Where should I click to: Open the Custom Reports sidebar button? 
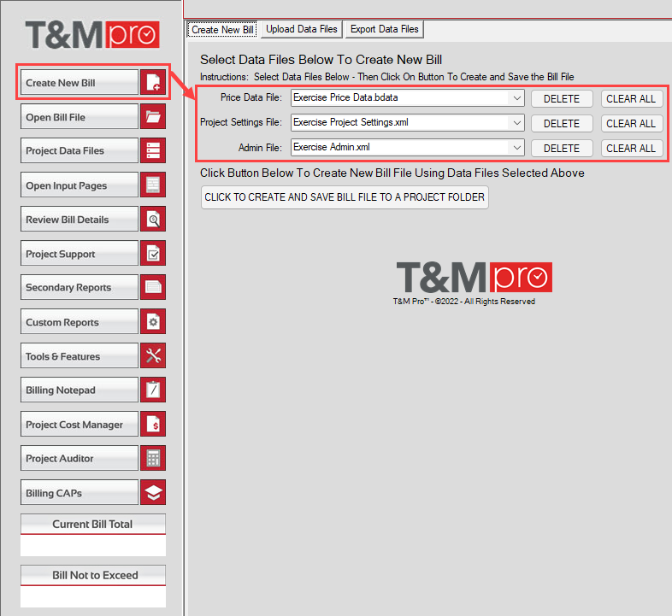tap(80, 322)
